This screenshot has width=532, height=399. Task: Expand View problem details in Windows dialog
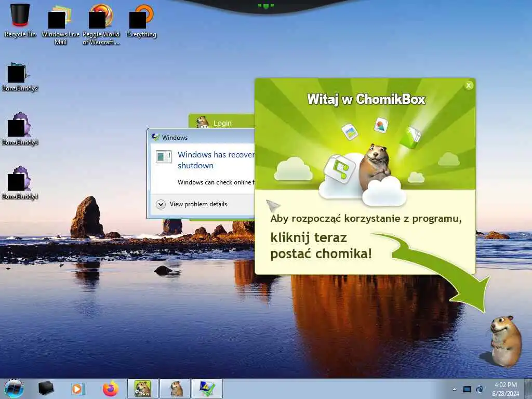pyautogui.click(x=192, y=204)
